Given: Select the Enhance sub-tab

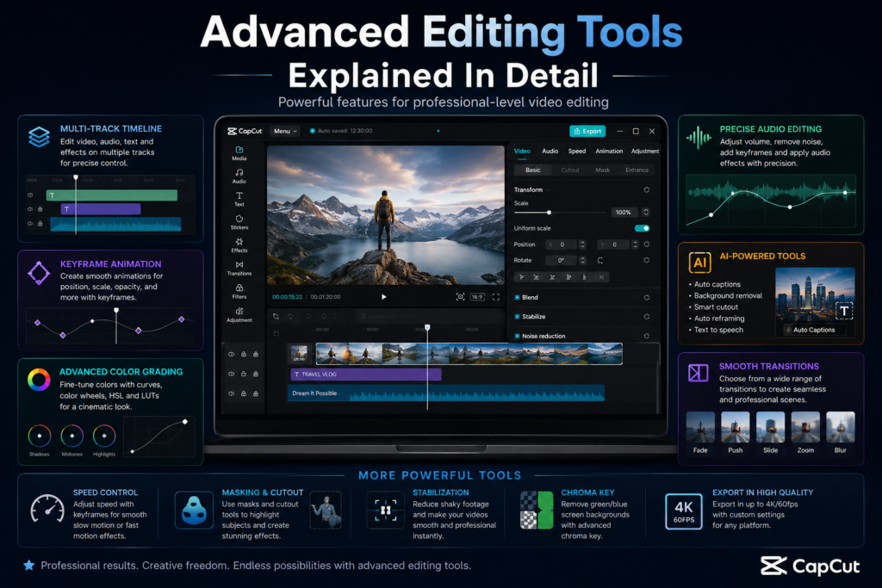Looking at the screenshot, I should point(637,170).
